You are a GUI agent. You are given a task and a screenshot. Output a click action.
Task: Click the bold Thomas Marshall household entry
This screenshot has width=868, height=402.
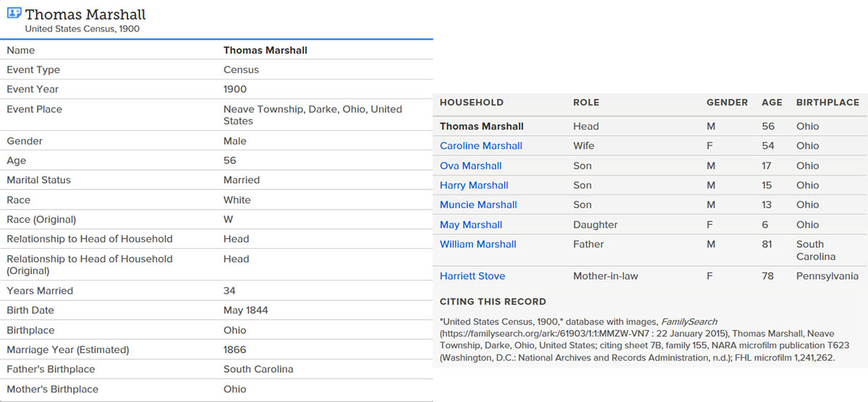(x=482, y=126)
